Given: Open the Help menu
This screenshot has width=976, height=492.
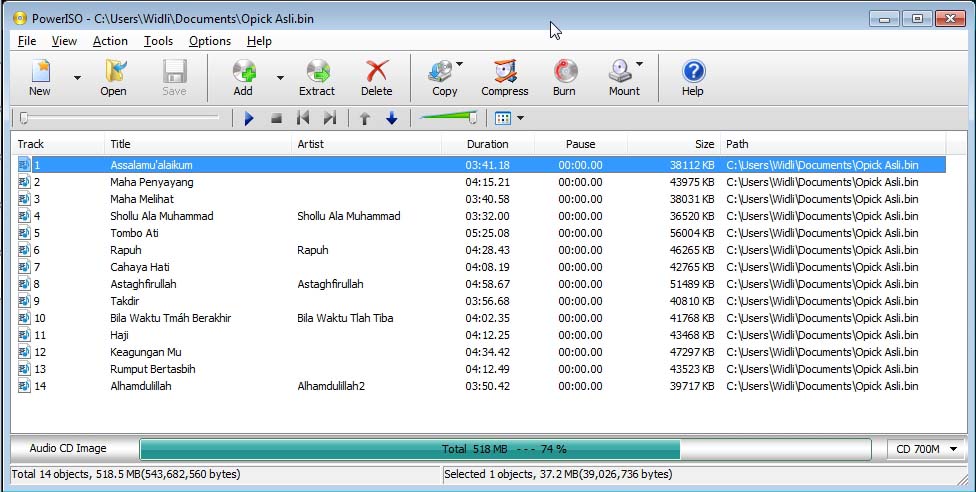Looking at the screenshot, I should click(259, 41).
